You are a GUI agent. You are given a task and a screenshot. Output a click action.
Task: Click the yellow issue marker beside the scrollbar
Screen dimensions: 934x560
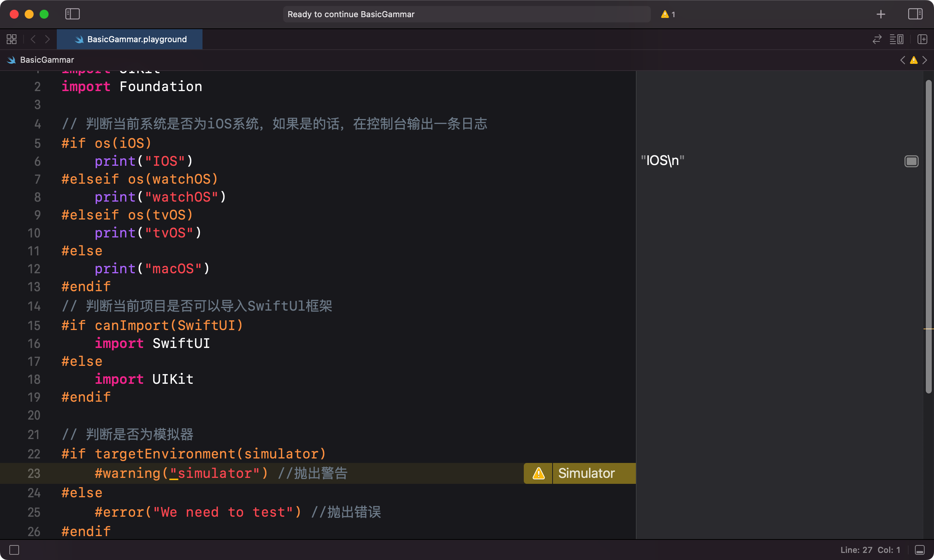pos(928,329)
